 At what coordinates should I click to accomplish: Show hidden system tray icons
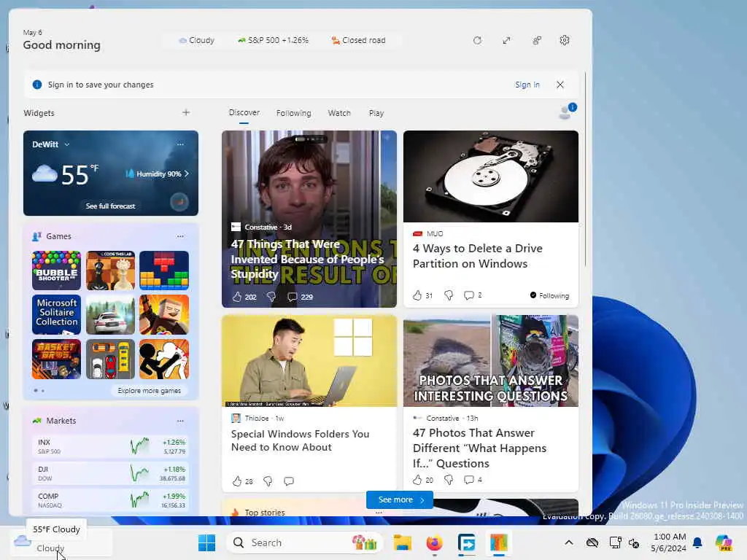(x=569, y=542)
